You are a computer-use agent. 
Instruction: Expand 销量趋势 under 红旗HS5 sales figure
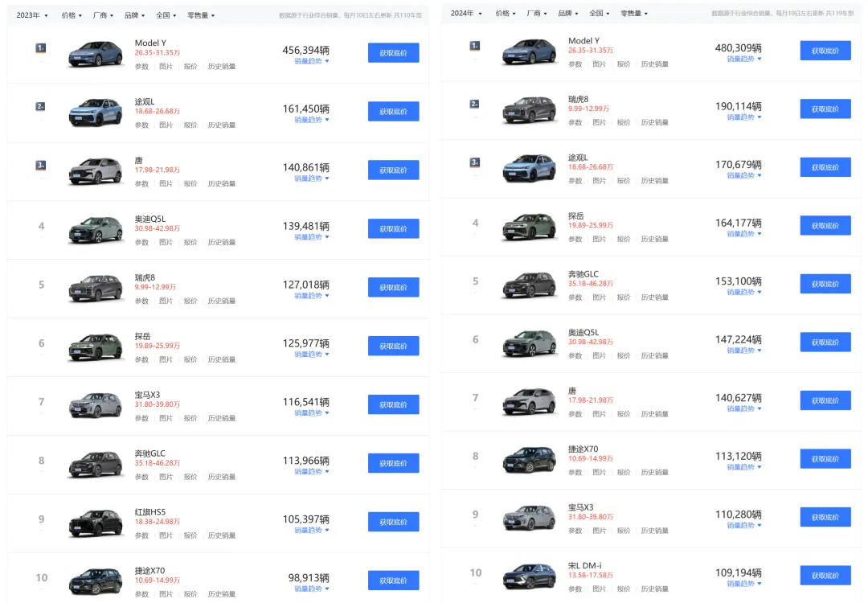click(312, 531)
